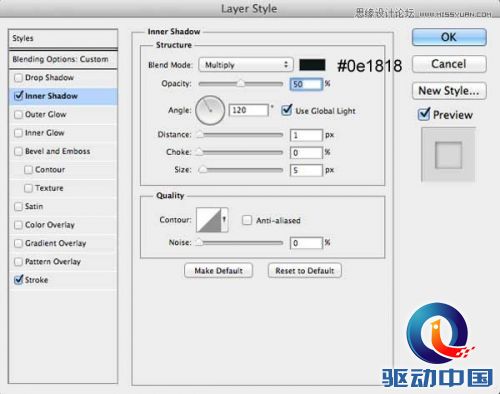Uncheck the Inner Shadow checkbox
The width and height of the screenshot is (500, 394).
point(18,96)
